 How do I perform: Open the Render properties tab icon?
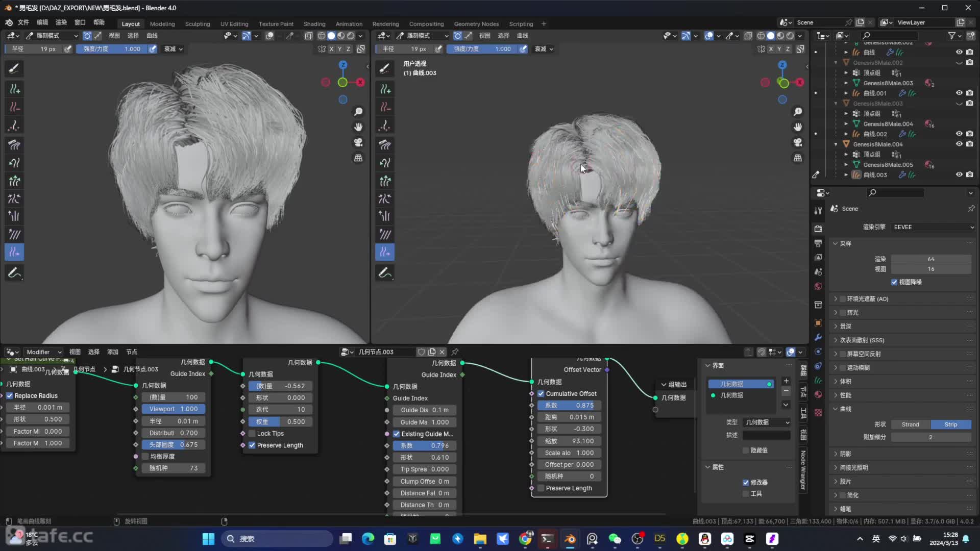pyautogui.click(x=818, y=229)
